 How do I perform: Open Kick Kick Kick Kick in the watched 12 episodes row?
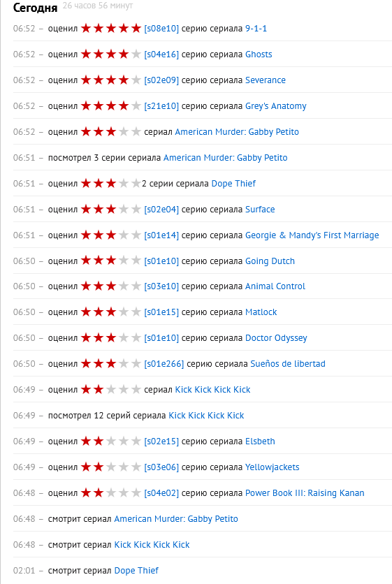click(x=206, y=416)
